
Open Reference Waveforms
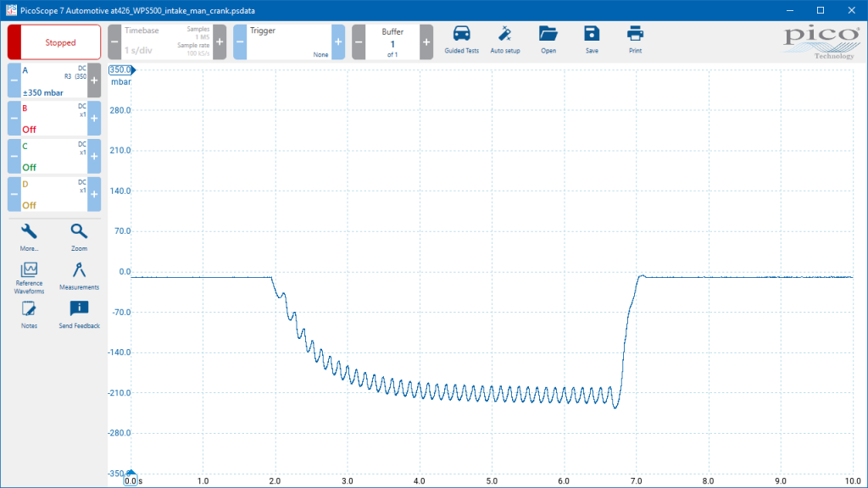(29, 278)
